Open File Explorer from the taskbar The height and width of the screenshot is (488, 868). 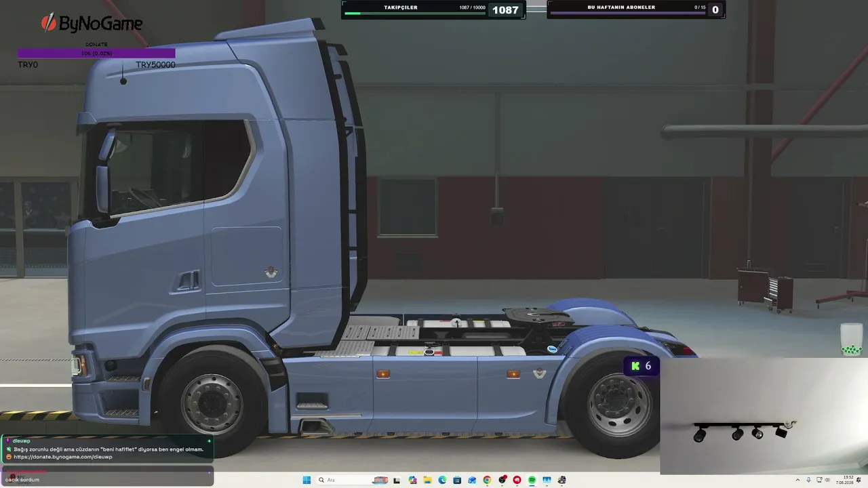pos(428,480)
